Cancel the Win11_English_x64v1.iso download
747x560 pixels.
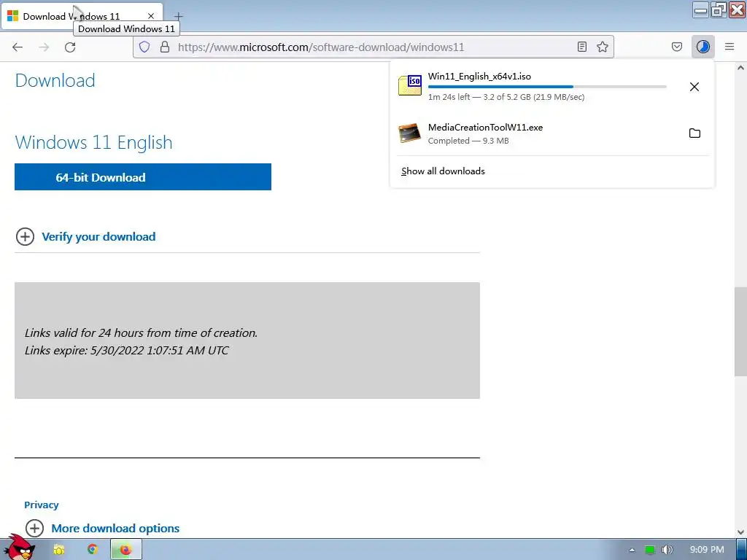coord(694,87)
